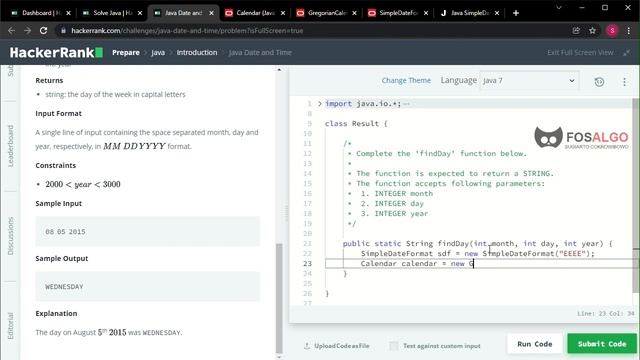Click the HackerRank logo

pos(56,52)
